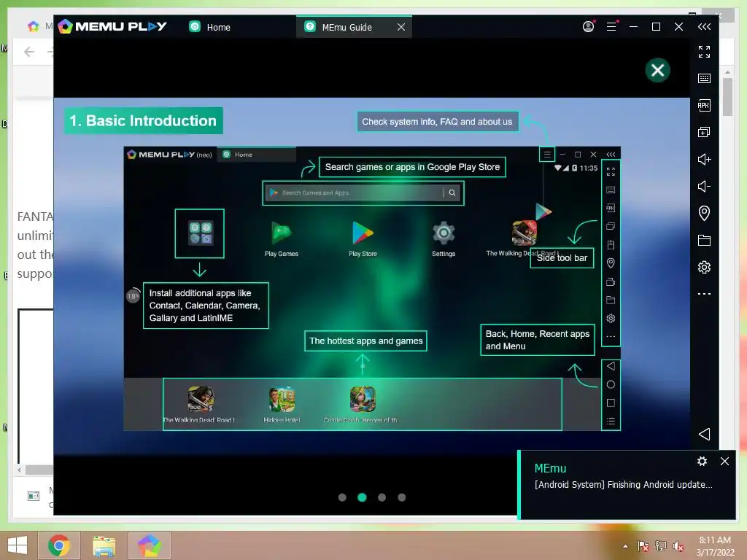Click the Basic Introduction guide image
Image resolution: width=747 pixels, height=560 pixels.
pyautogui.click(x=371, y=276)
